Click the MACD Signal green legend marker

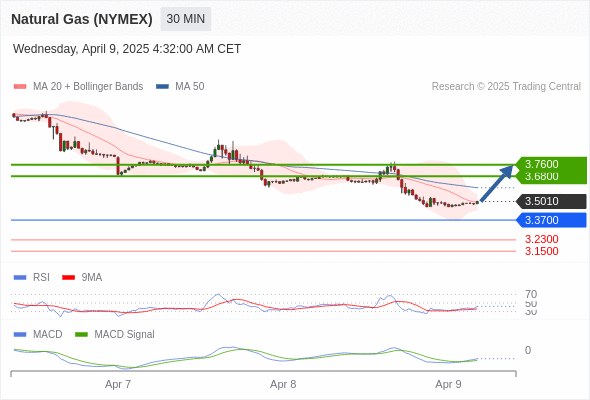click(x=81, y=335)
